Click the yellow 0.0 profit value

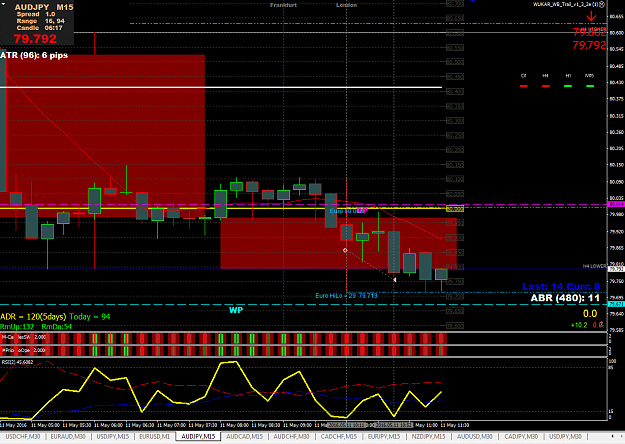[x=590, y=314]
